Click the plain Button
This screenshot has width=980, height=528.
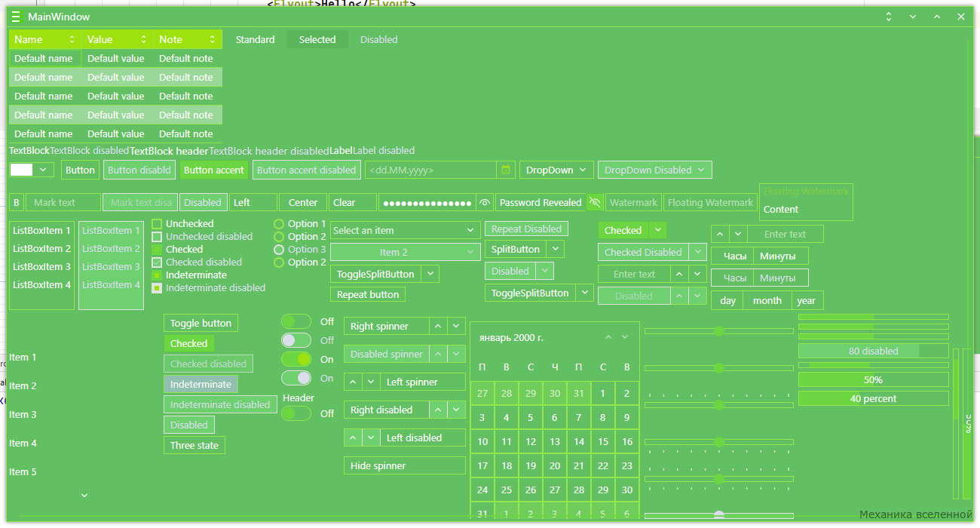click(x=80, y=170)
